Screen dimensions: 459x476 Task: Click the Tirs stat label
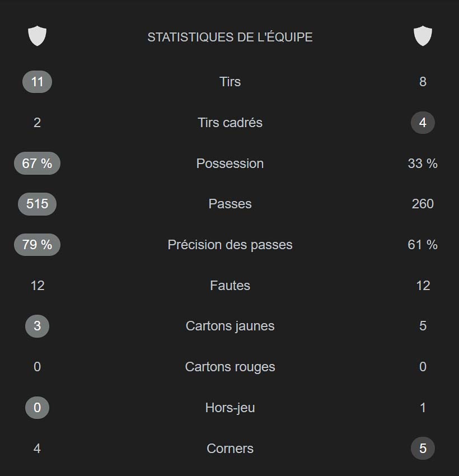click(230, 82)
